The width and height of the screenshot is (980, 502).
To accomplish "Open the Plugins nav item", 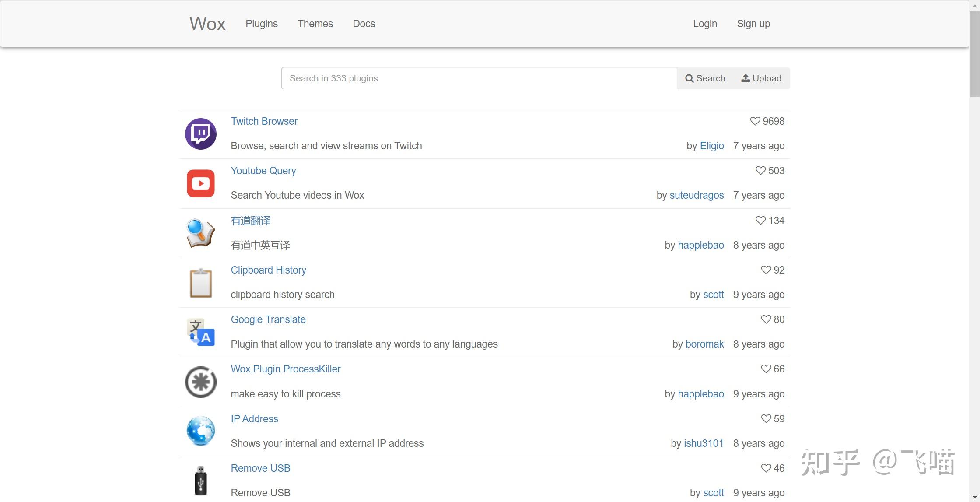I will click(261, 24).
